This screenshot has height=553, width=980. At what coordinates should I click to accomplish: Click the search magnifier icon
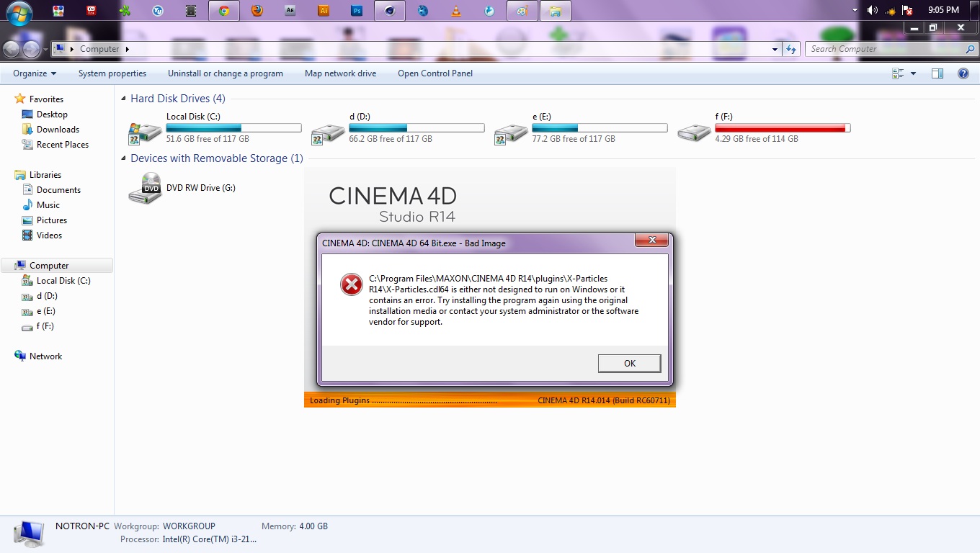click(x=970, y=49)
